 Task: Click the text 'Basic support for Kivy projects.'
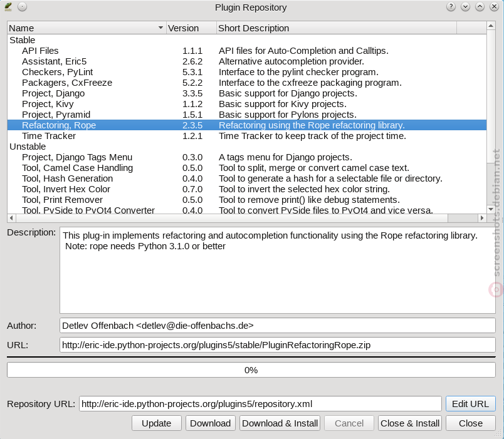283,104
